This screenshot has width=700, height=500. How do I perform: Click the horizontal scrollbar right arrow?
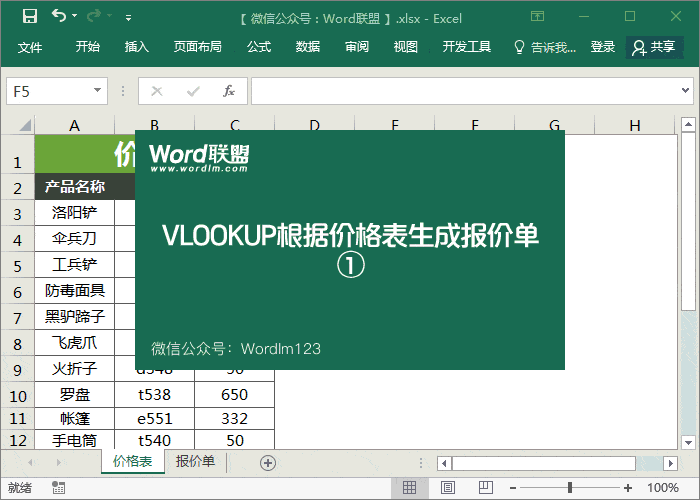(670, 463)
